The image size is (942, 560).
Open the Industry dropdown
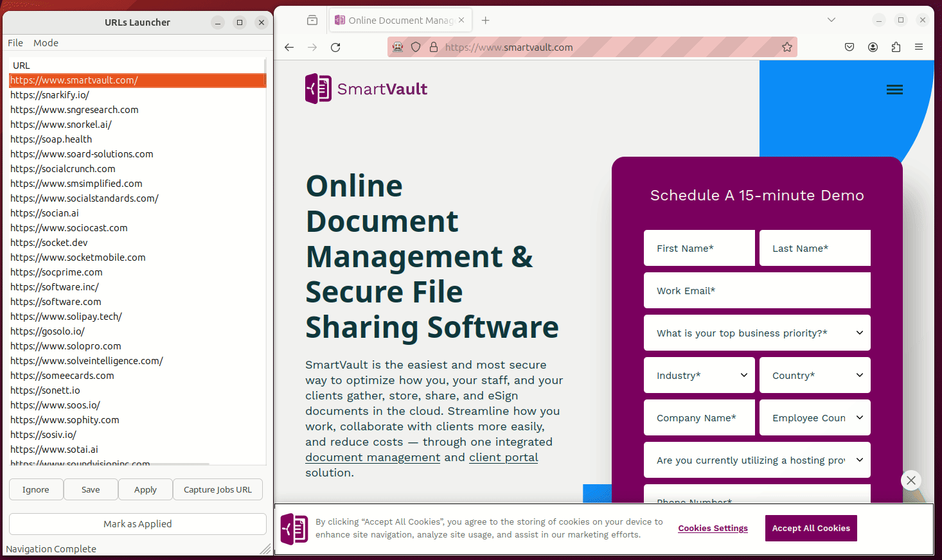(699, 375)
